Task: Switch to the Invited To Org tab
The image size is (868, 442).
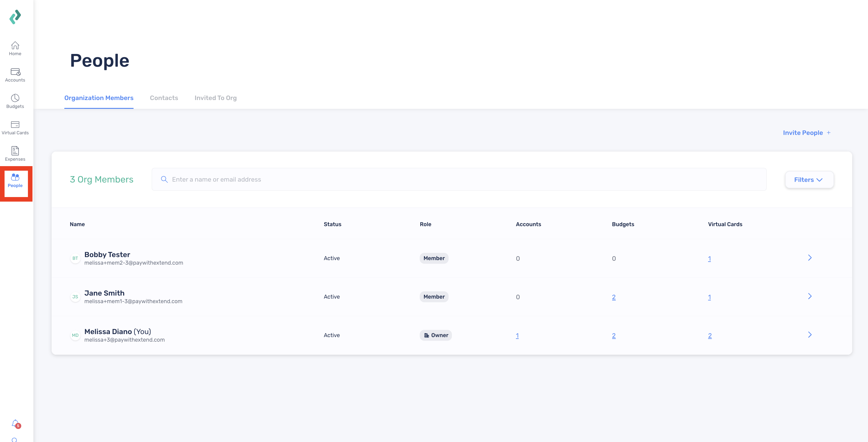Action: tap(216, 98)
